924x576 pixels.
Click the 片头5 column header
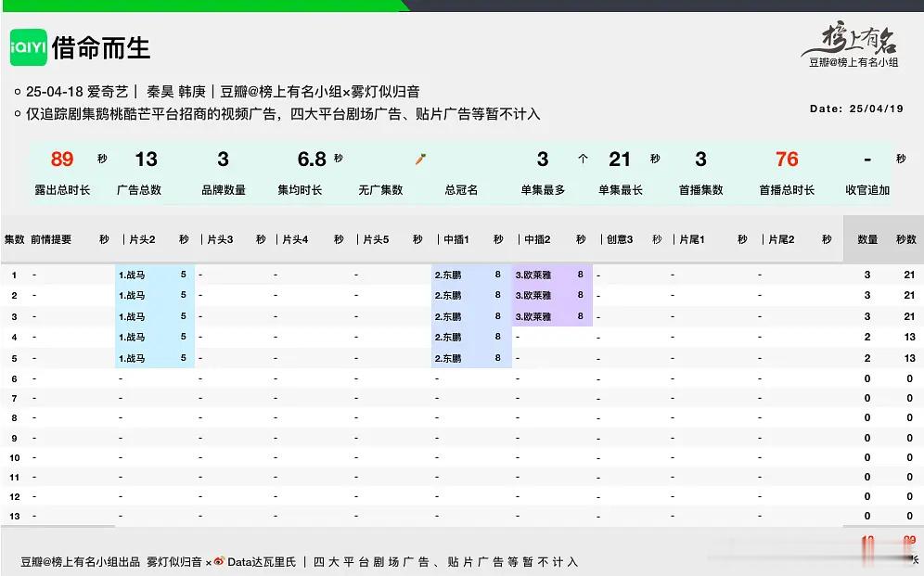pos(376,239)
